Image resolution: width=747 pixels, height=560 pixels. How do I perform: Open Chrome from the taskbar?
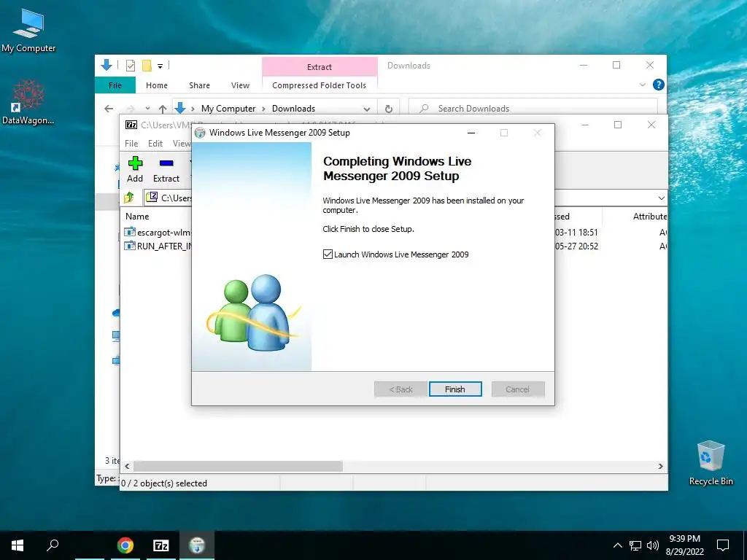(x=125, y=545)
